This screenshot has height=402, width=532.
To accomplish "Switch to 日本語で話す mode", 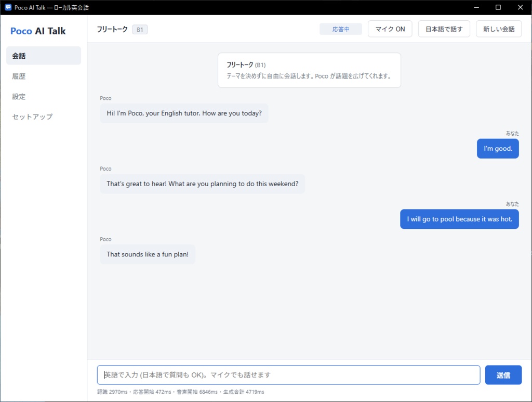I will click(444, 29).
